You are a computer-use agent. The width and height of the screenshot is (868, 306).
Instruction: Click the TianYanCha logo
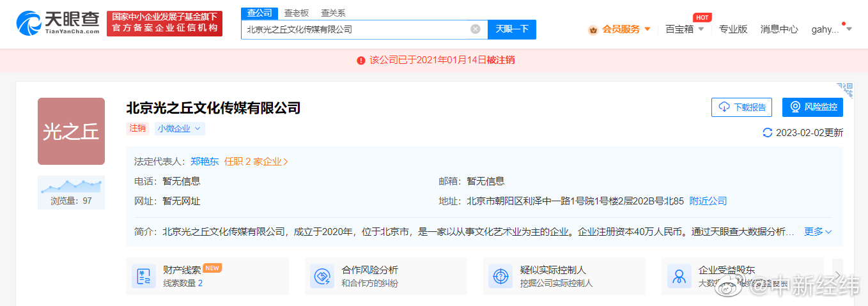58,24
